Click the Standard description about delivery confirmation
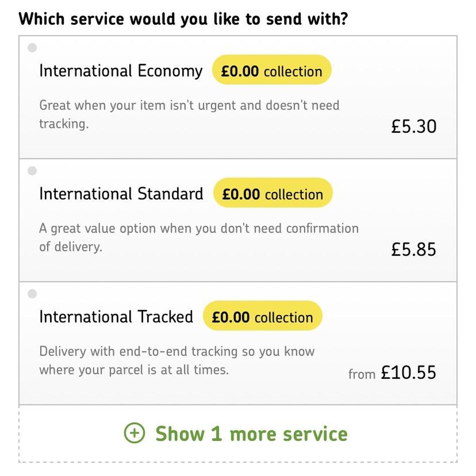Screen dimensions: 476x476 coord(199,237)
